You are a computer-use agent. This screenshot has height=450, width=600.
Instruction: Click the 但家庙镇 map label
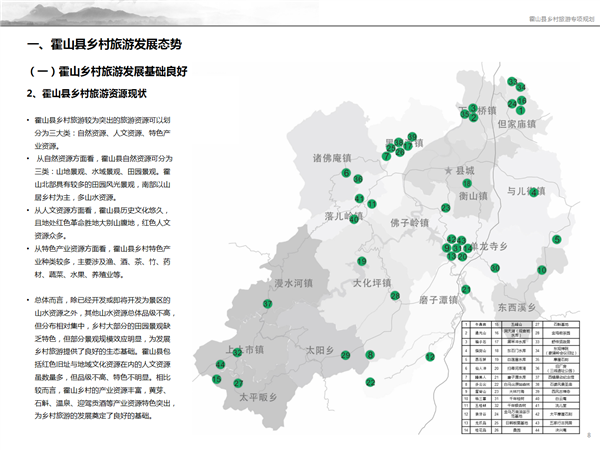[517, 124]
